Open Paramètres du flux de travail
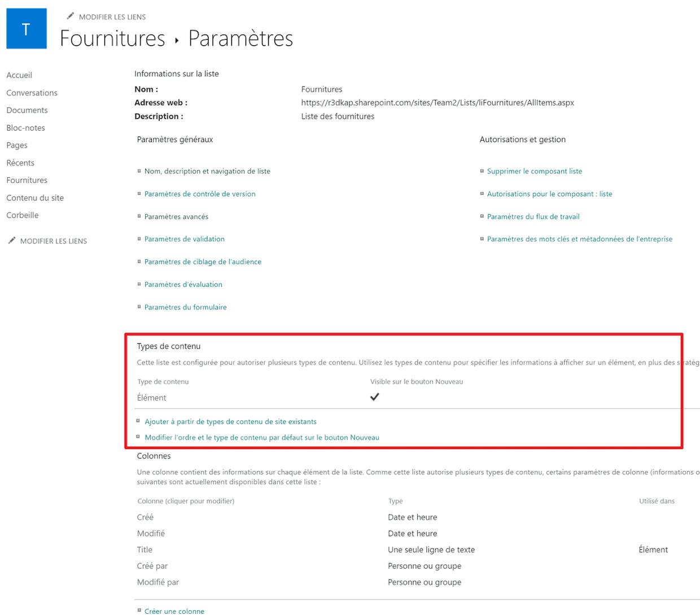The width and height of the screenshot is (700, 615). (x=533, y=216)
